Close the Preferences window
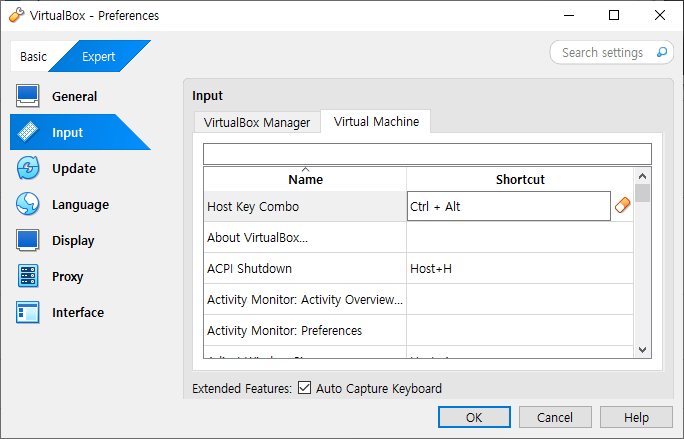Viewport: 684px width, 439px height. [660, 15]
